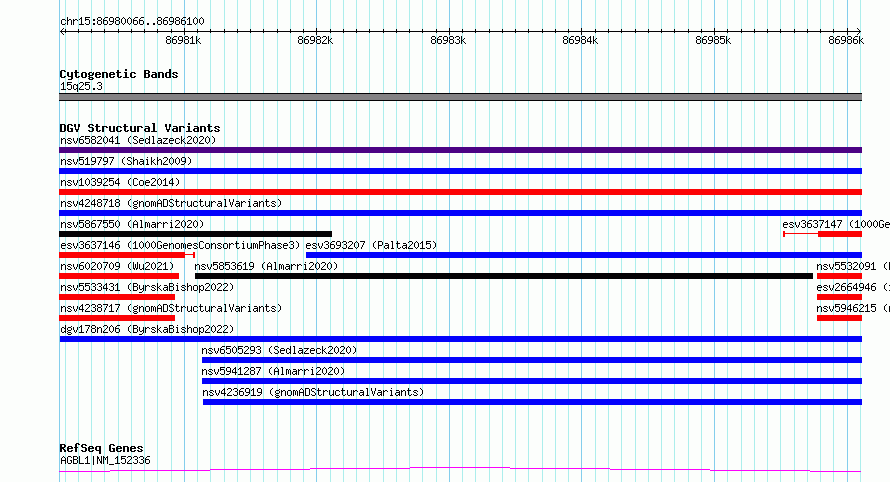890x482 pixels.
Task: Select the blue nsv5941287 variant bar
Action: pos(532,381)
